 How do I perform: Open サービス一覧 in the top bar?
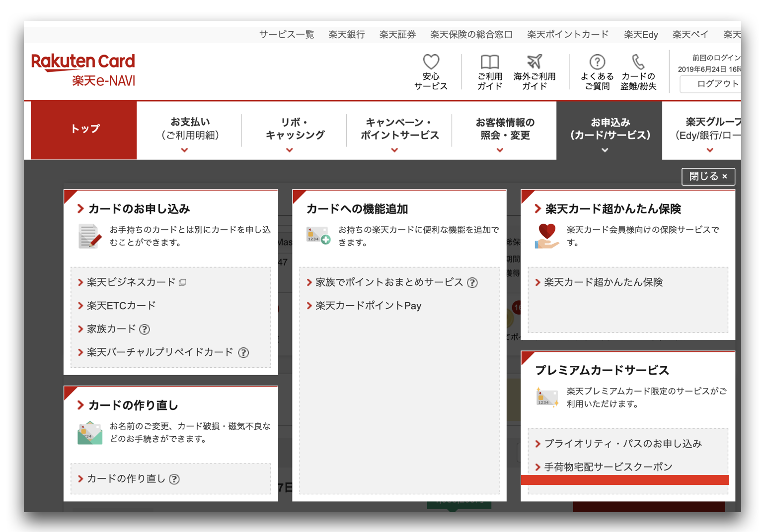tap(287, 34)
